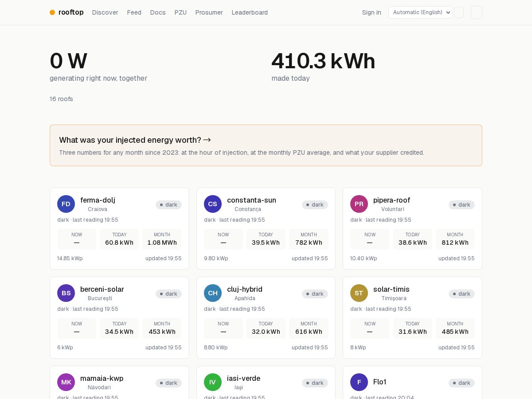
Task: Click the CS avatar of constanta-sun
Action: [213, 204]
